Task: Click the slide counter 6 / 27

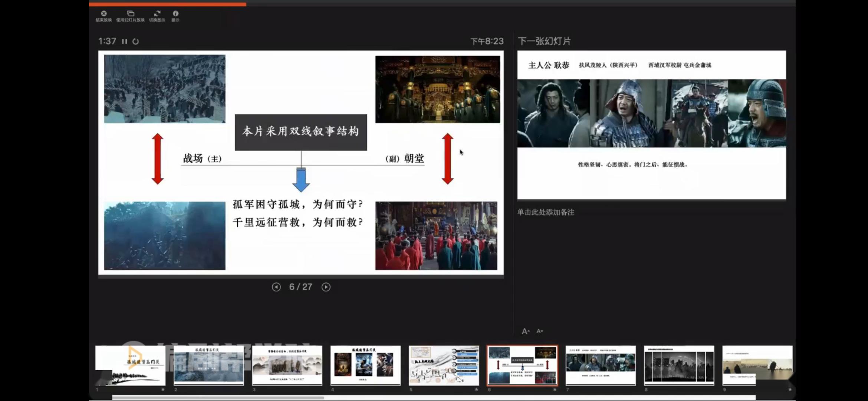Action: coord(301,287)
